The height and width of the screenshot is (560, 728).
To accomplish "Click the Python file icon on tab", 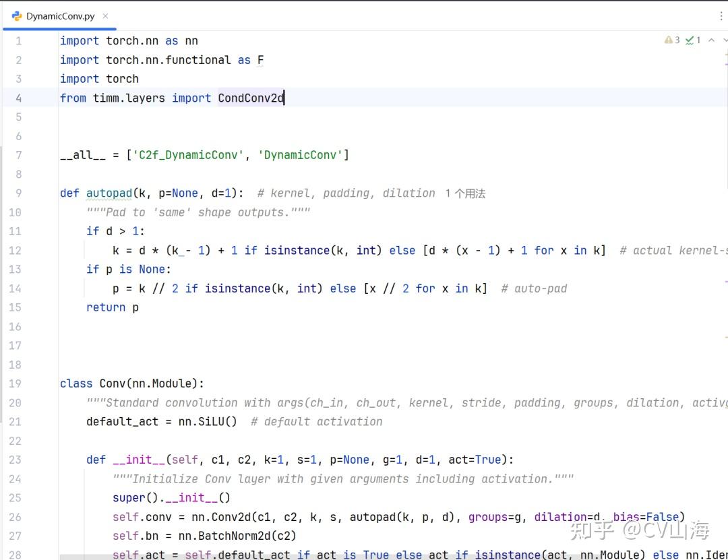I will 17,16.
